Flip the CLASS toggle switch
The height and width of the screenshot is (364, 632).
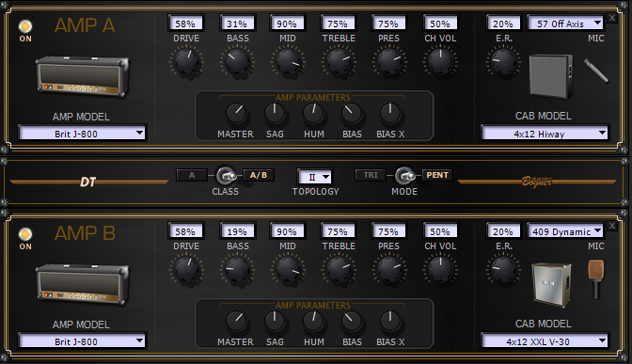click(226, 175)
